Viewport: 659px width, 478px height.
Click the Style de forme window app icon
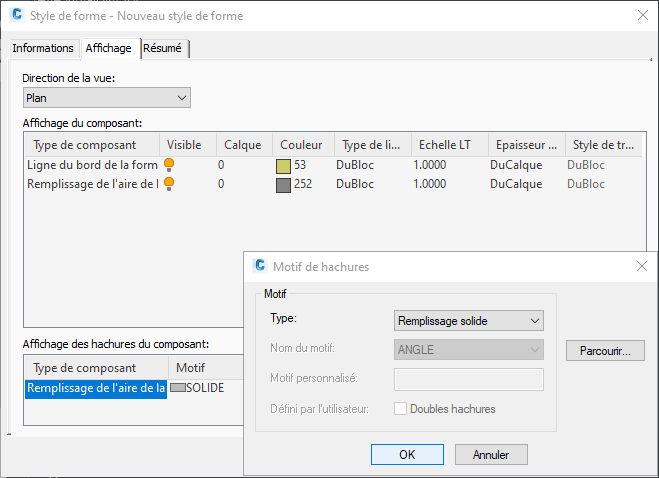pos(17,16)
